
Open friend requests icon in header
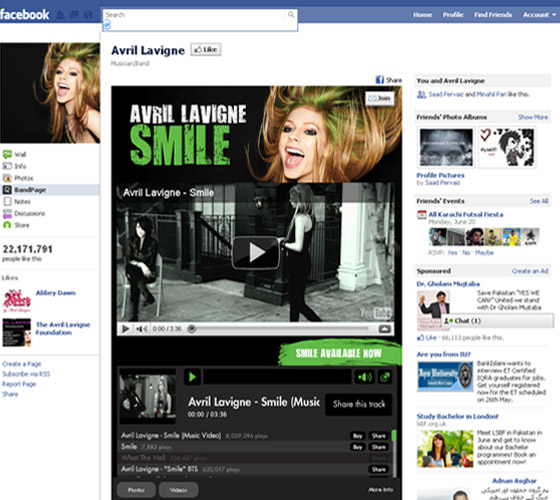[x=61, y=15]
